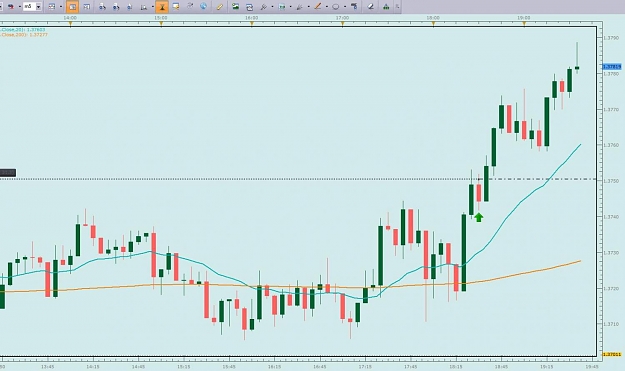Open the dropdown right of the grey tool icon
The width and height of the screenshot is (625, 371).
(272, 6)
